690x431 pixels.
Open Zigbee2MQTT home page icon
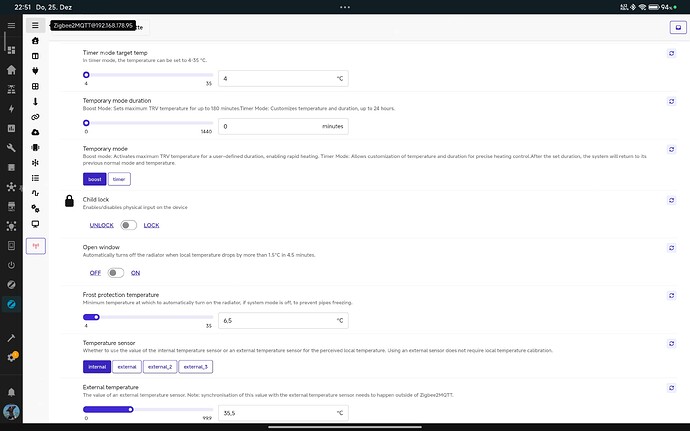tap(35, 41)
